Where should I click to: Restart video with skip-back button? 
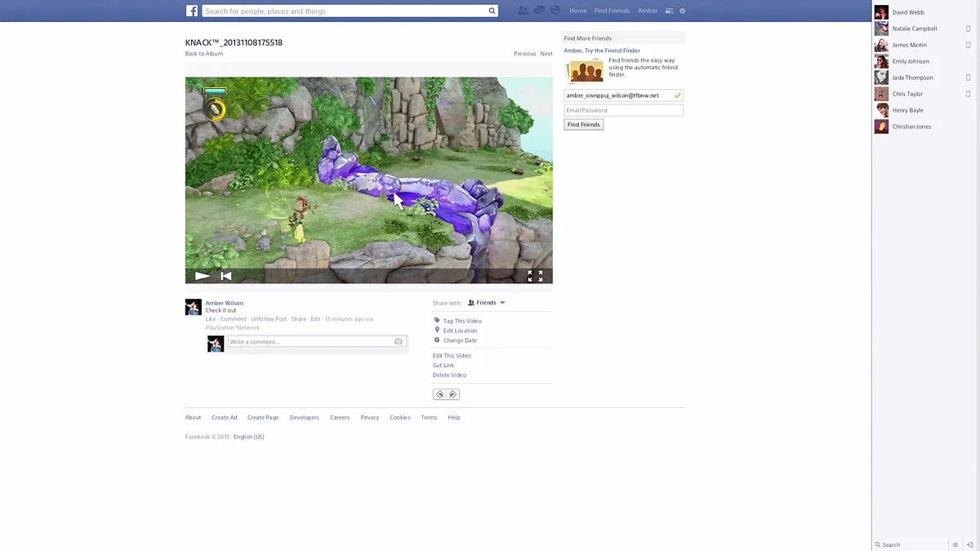pyautogui.click(x=226, y=276)
